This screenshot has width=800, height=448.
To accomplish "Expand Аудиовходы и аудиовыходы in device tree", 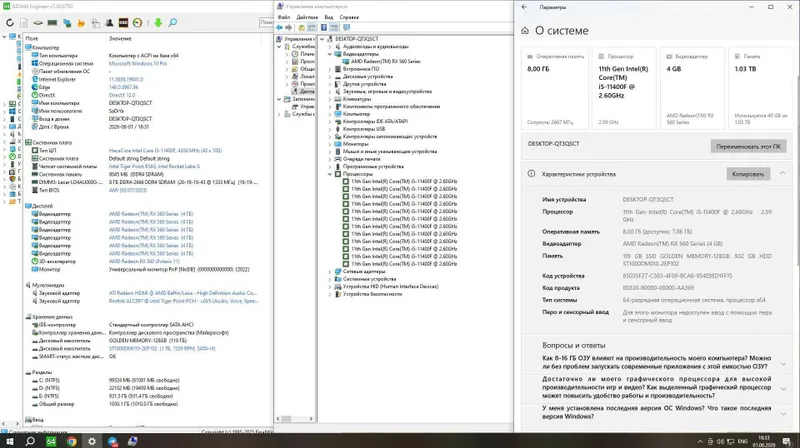I will point(330,46).
